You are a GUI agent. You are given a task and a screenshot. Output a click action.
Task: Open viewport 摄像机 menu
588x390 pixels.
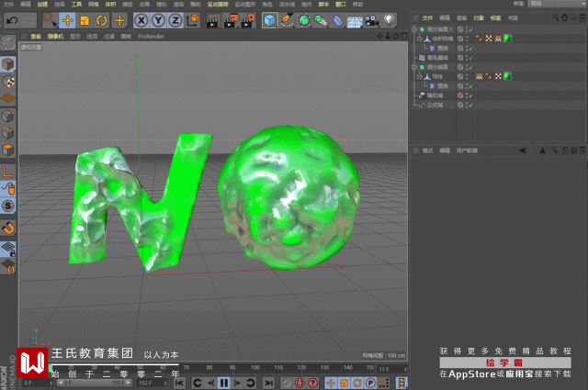pos(55,37)
